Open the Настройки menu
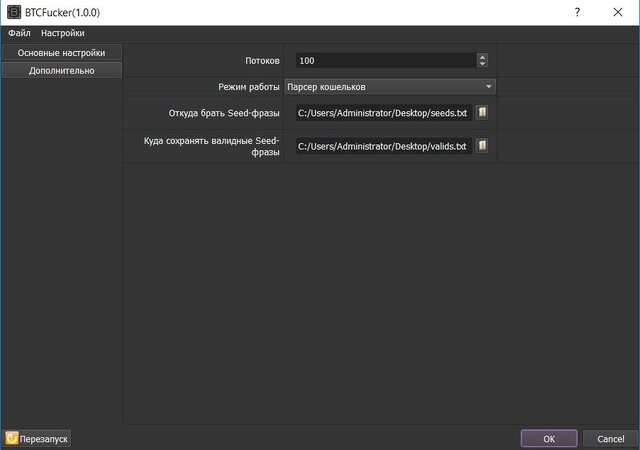 [x=62, y=33]
